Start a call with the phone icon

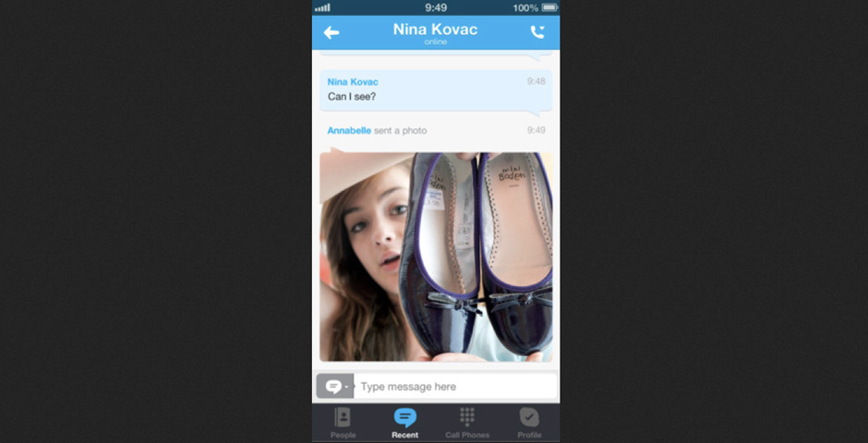[537, 32]
